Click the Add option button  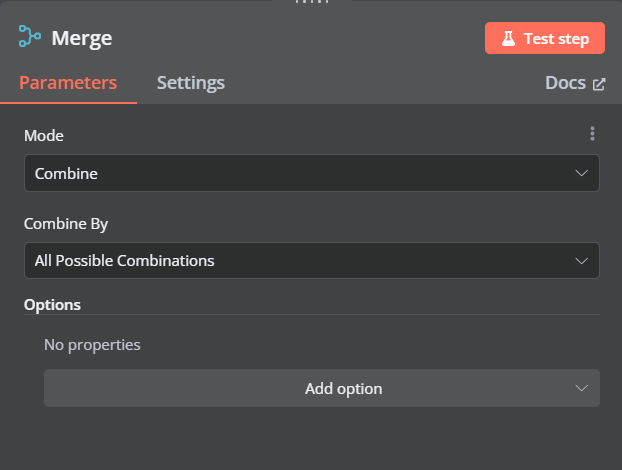coord(322,388)
